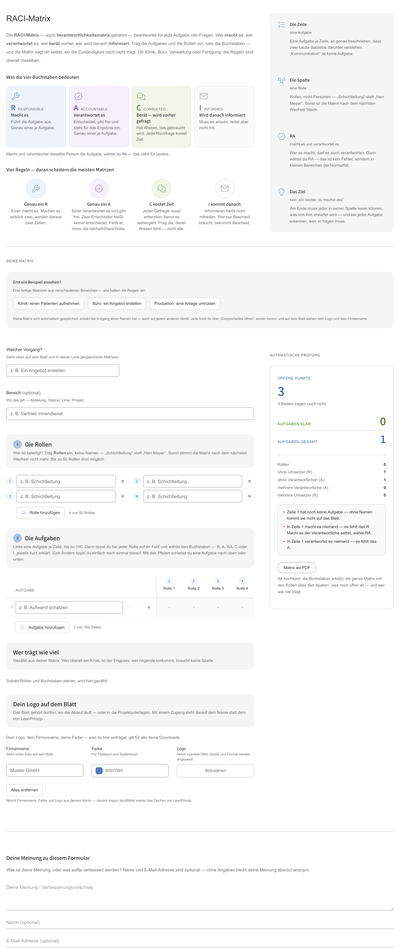The width and height of the screenshot is (400, 948).
Task: Download with 'Matrix als PDF' button
Action: [x=297, y=568]
